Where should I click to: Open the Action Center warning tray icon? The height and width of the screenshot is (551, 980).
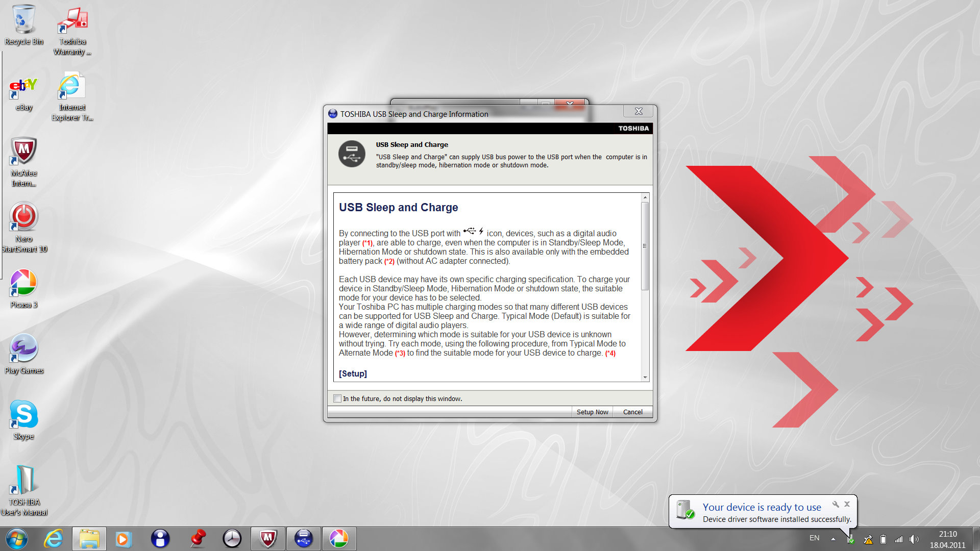pos(868,539)
